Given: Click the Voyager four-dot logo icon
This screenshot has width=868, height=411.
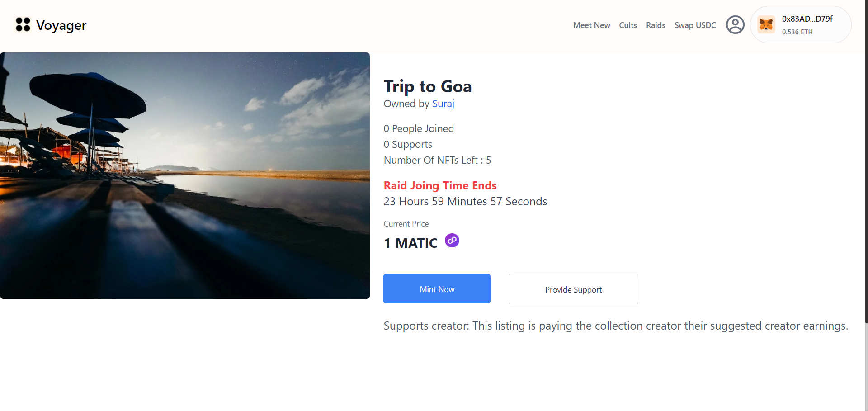Looking at the screenshot, I should (23, 25).
